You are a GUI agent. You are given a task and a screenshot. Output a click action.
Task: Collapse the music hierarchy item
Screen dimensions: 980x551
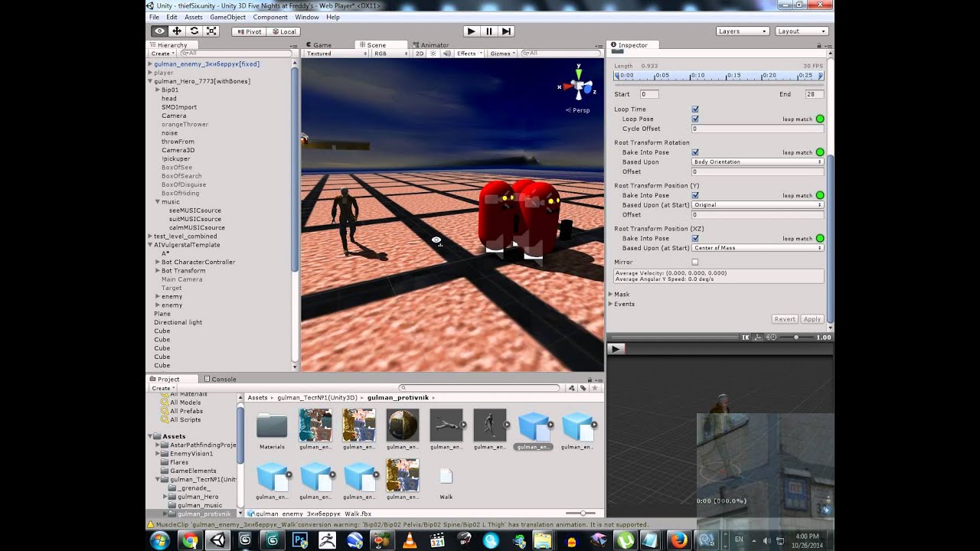tap(158, 202)
